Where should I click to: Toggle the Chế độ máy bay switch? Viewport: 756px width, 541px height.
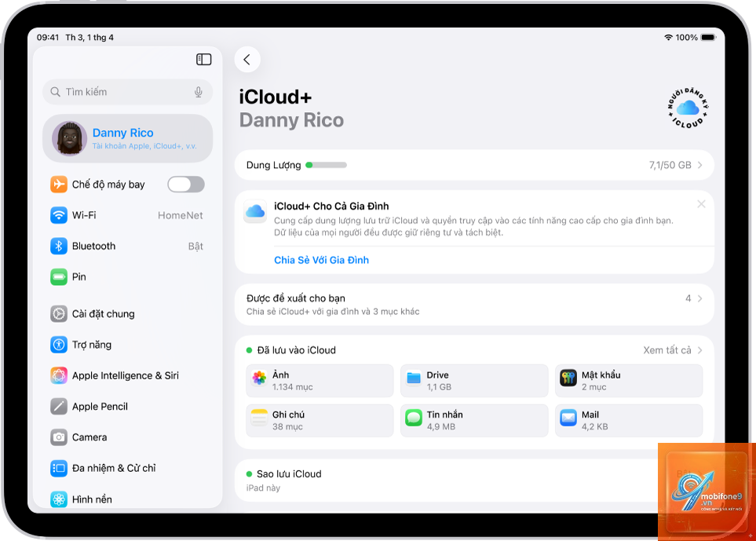click(186, 185)
